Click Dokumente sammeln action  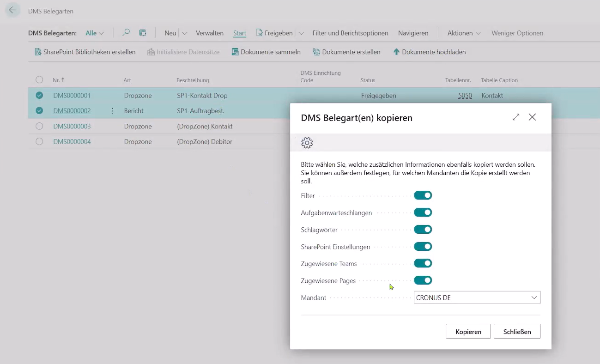tap(266, 52)
